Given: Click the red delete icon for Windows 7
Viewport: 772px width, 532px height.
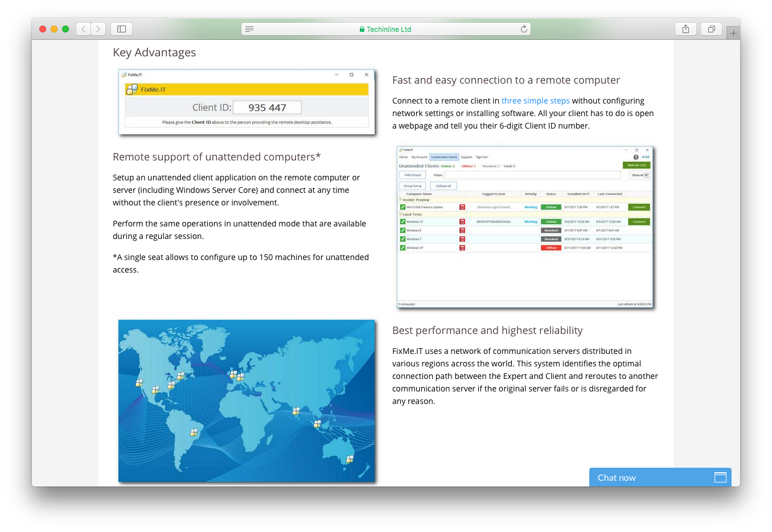Looking at the screenshot, I should [x=462, y=239].
